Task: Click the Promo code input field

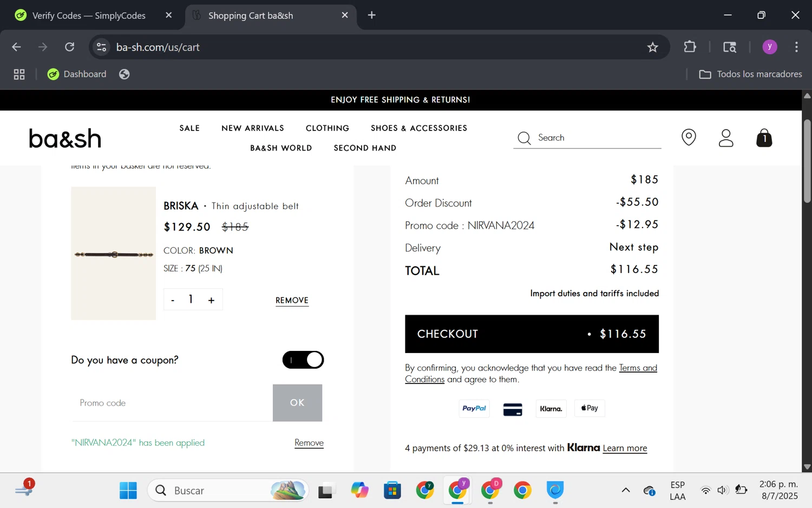Action: click(x=172, y=403)
